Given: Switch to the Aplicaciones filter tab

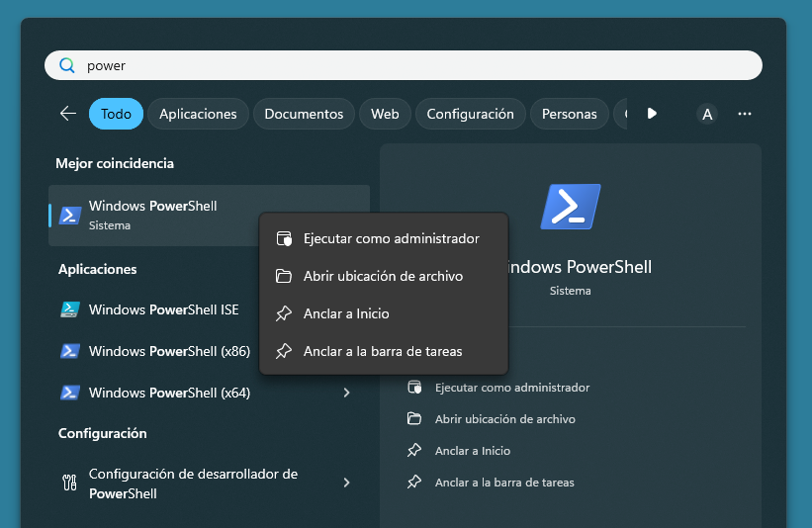Looking at the screenshot, I should click(198, 114).
